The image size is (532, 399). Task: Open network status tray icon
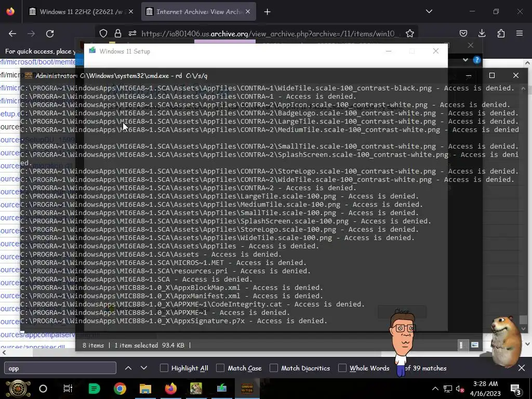(x=448, y=389)
